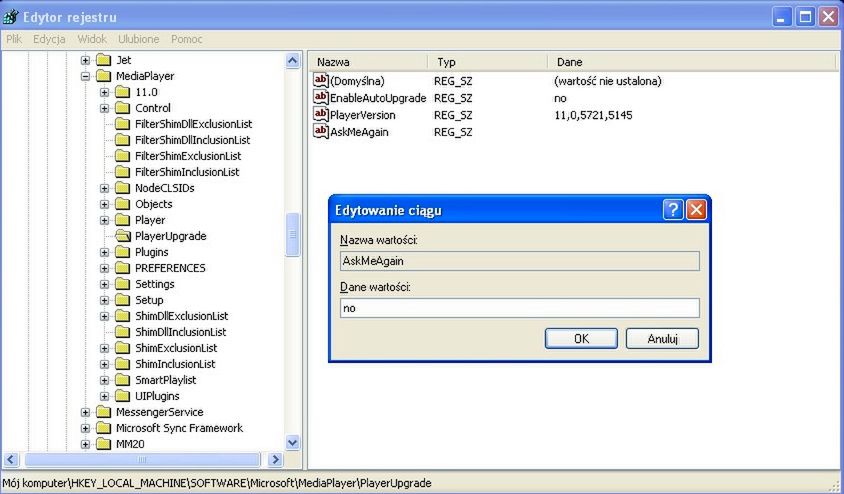Image resolution: width=844 pixels, height=494 pixels.
Task: Click the MM20 folder icon
Action: (103, 444)
